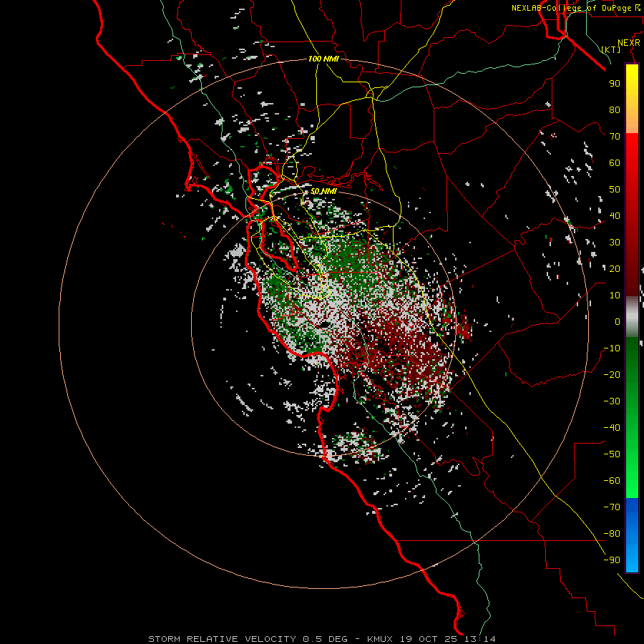Click the positive 70 scale value
Image resolution: width=644 pixels, height=644 pixels.
[x=615, y=137]
